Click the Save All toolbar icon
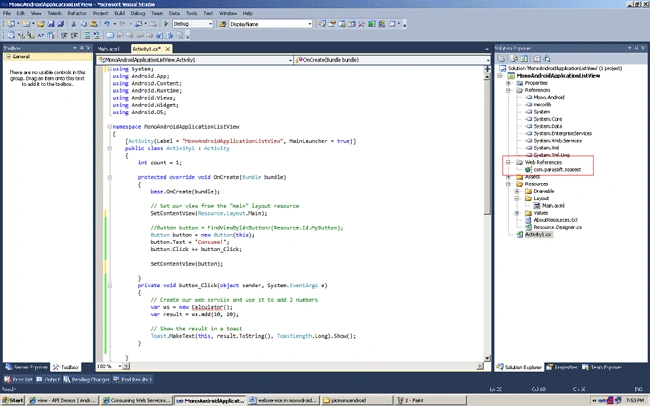650x406 pixels. pyautogui.click(x=61, y=24)
